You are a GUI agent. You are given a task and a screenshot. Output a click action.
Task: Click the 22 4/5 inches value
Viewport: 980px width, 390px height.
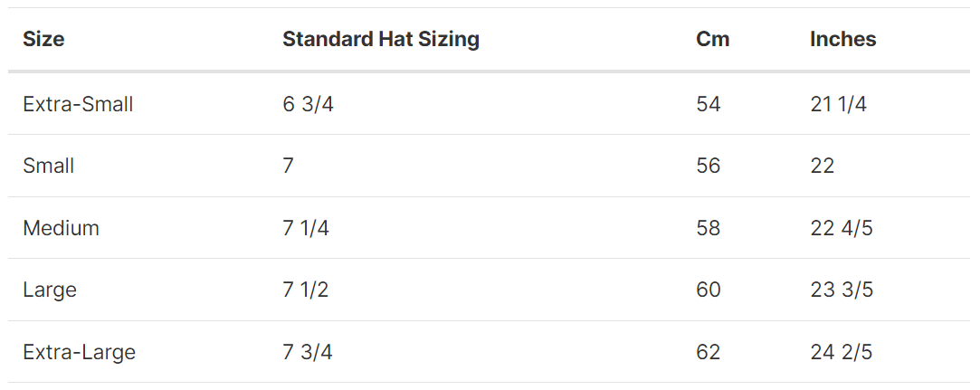click(842, 228)
